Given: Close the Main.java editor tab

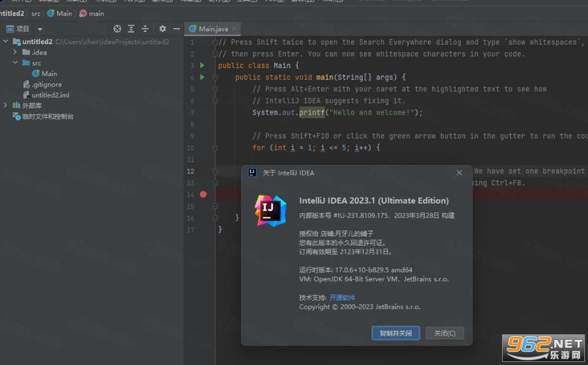Looking at the screenshot, I should (x=234, y=28).
